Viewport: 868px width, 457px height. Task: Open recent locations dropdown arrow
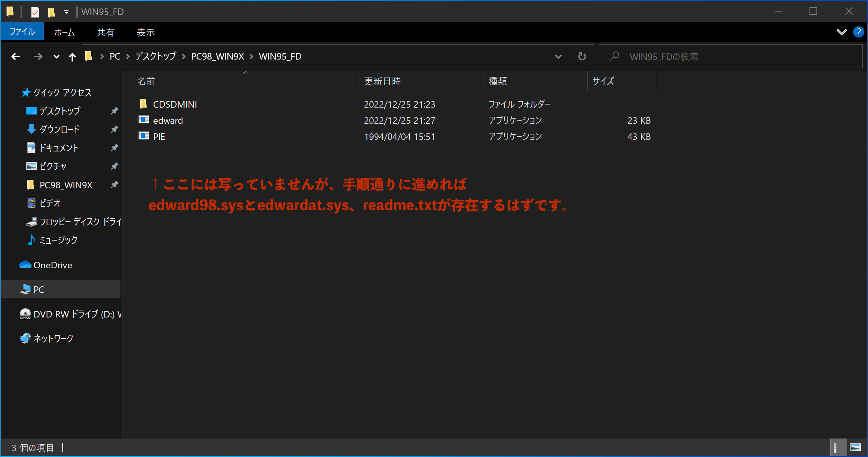click(x=56, y=57)
